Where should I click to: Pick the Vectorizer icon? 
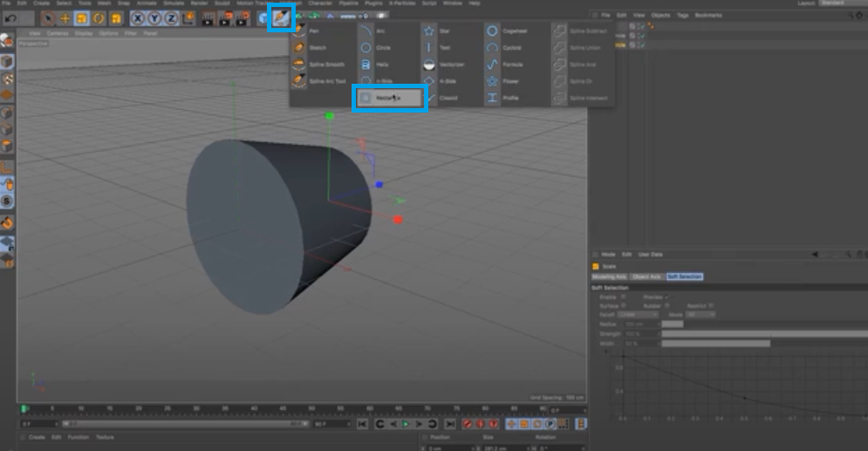point(429,65)
